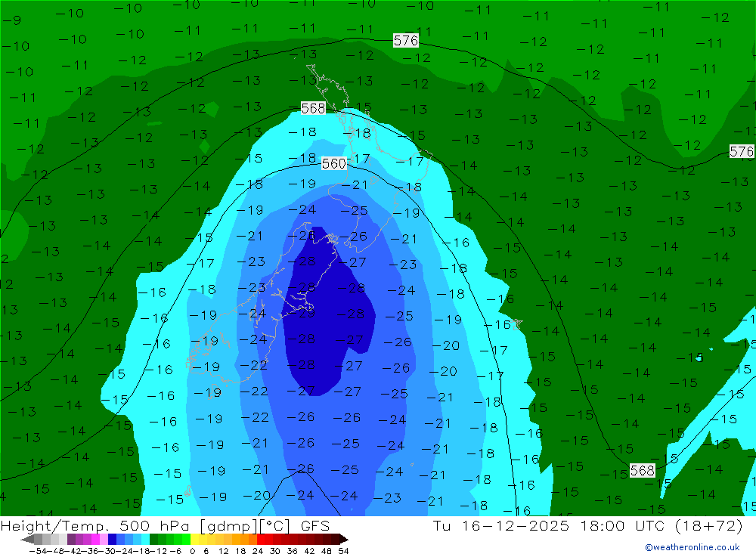Viewport: 756px width, 554px height.
Task: Select the cyan legend swatch
Action: coord(145,539)
